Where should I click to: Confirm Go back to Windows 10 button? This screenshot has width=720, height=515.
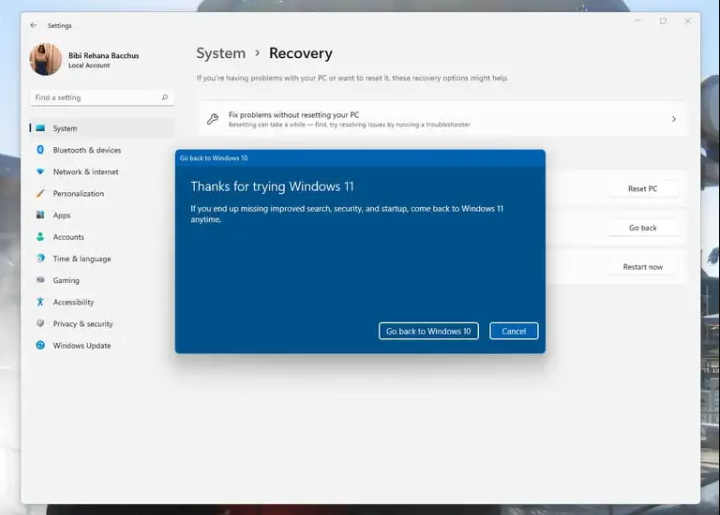point(428,331)
